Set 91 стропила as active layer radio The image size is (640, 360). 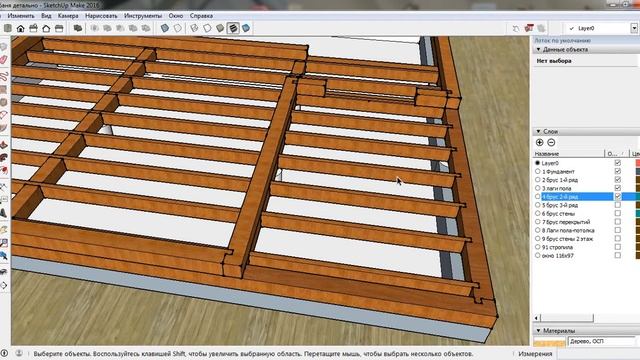coord(538,247)
